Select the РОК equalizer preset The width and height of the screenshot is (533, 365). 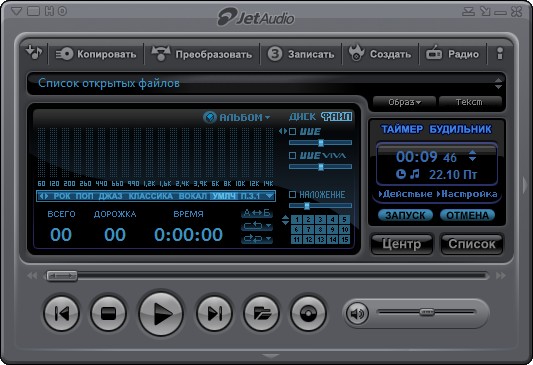coord(62,196)
